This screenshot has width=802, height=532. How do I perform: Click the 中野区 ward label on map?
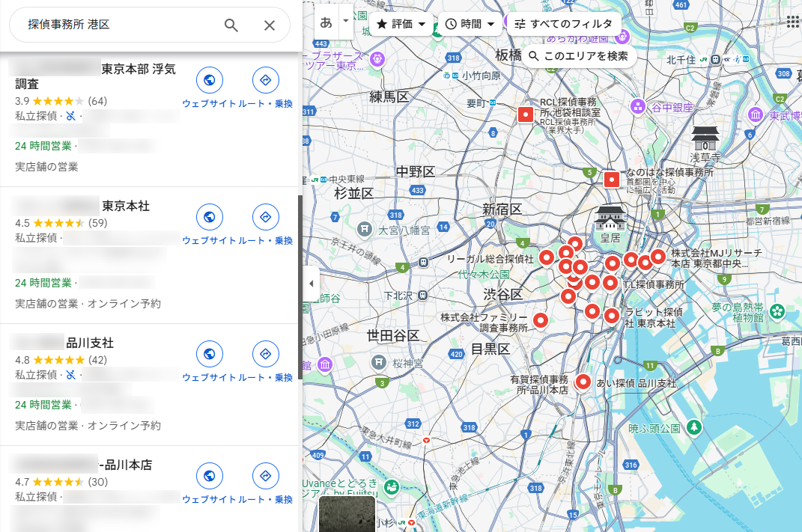click(416, 171)
